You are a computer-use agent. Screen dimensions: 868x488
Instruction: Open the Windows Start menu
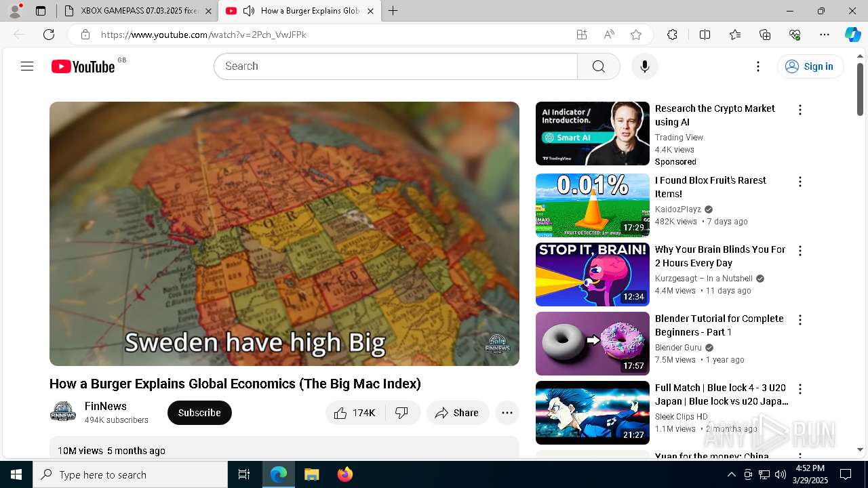16,474
